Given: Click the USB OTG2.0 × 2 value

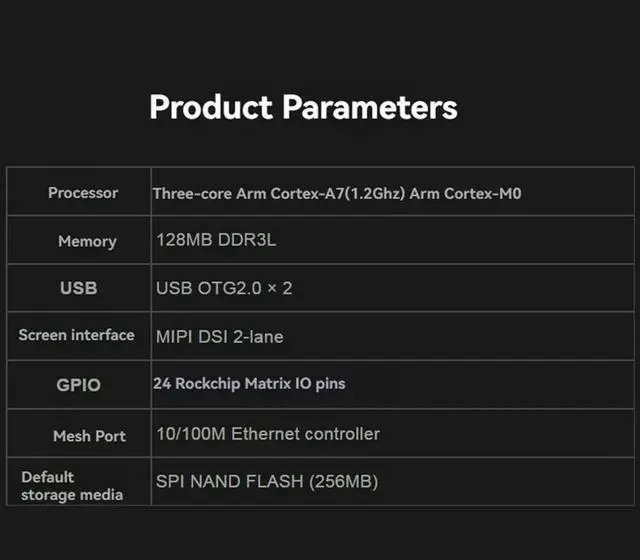Looking at the screenshot, I should pos(224,288).
